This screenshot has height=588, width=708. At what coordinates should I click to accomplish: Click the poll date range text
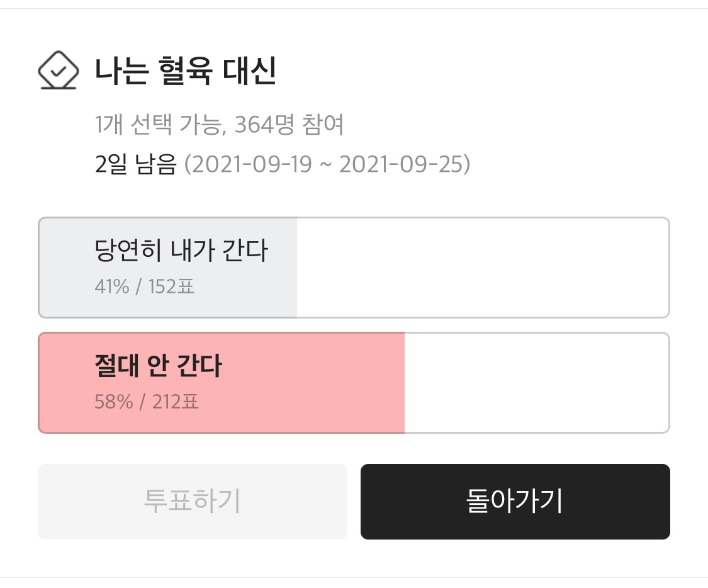point(329,164)
